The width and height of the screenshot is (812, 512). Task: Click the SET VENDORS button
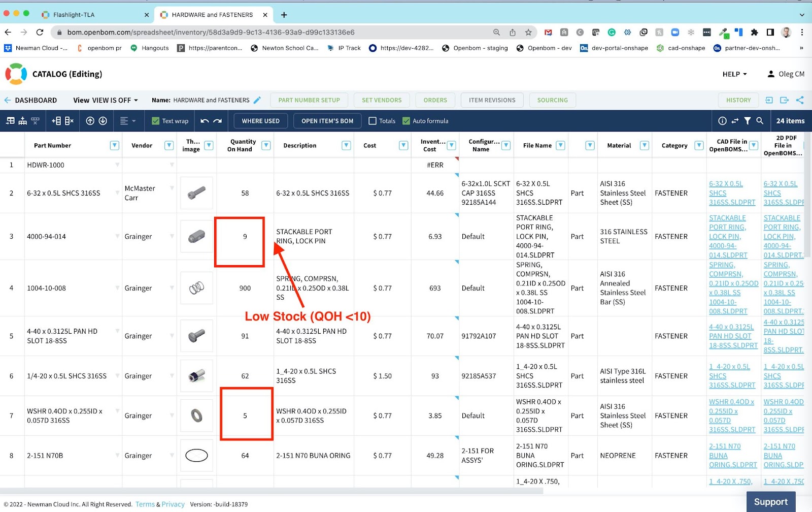[382, 100]
